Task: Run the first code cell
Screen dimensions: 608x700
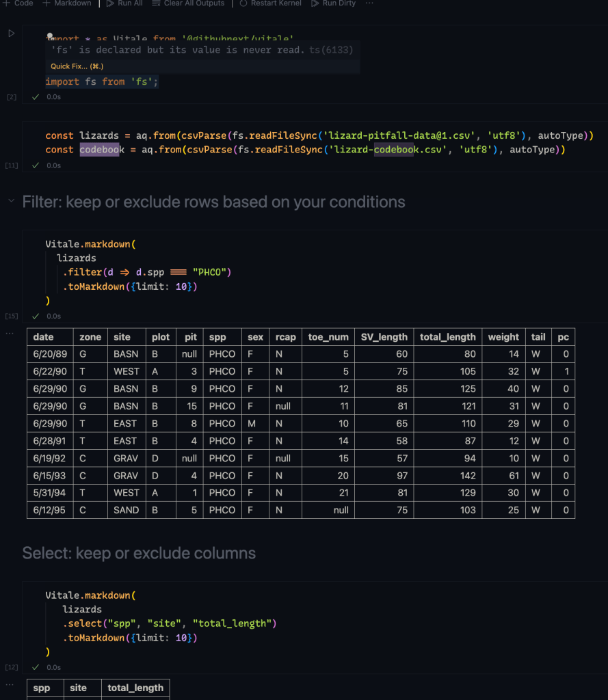Action: [12, 33]
